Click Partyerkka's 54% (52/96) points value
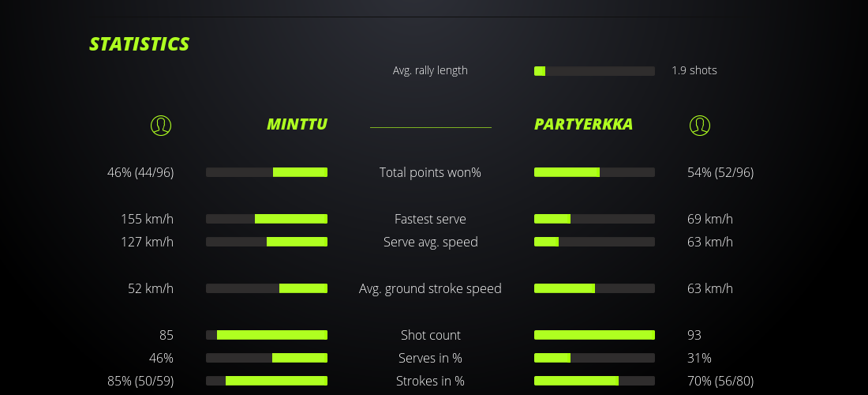The image size is (868, 395). pyautogui.click(x=720, y=172)
